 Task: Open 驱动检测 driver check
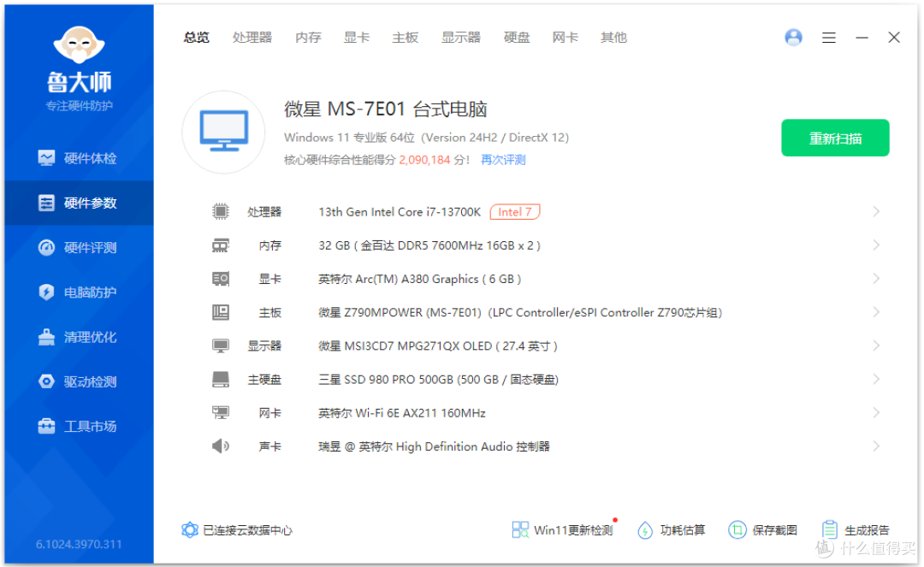pyautogui.click(x=79, y=381)
